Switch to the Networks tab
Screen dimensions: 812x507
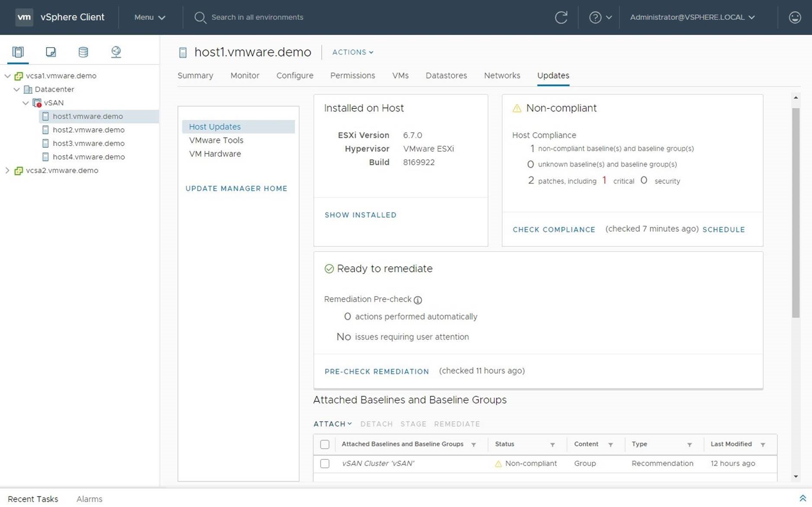coord(502,76)
